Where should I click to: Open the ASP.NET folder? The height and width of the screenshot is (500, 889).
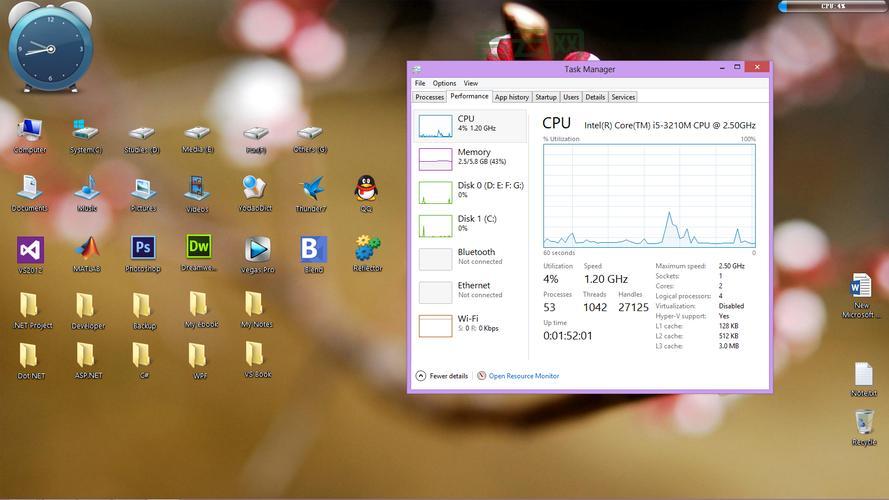click(x=88, y=361)
